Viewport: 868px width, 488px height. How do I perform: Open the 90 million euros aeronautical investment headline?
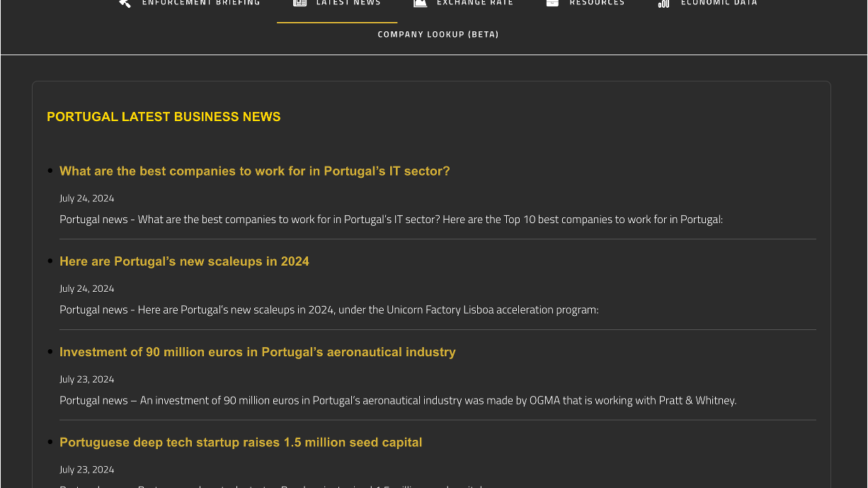[x=258, y=353]
